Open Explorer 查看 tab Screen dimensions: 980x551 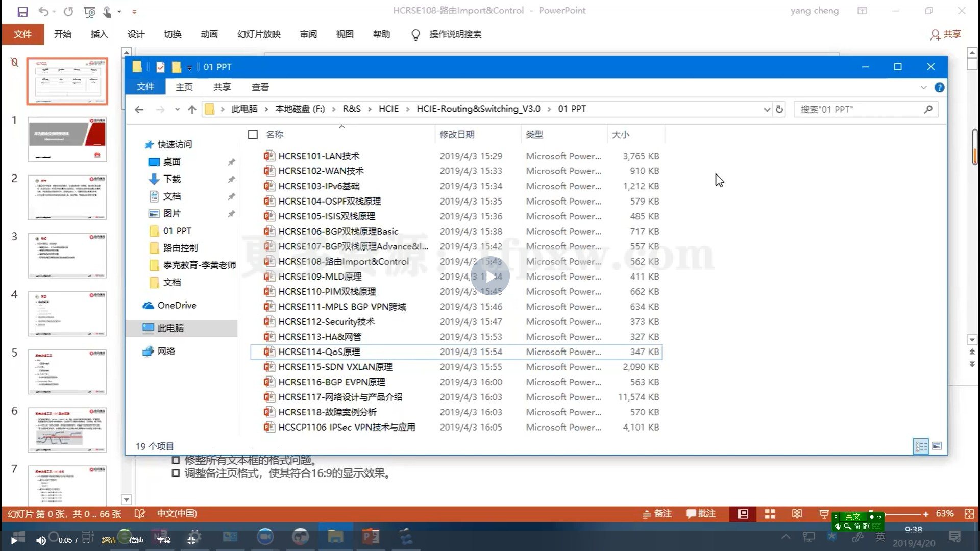point(260,87)
